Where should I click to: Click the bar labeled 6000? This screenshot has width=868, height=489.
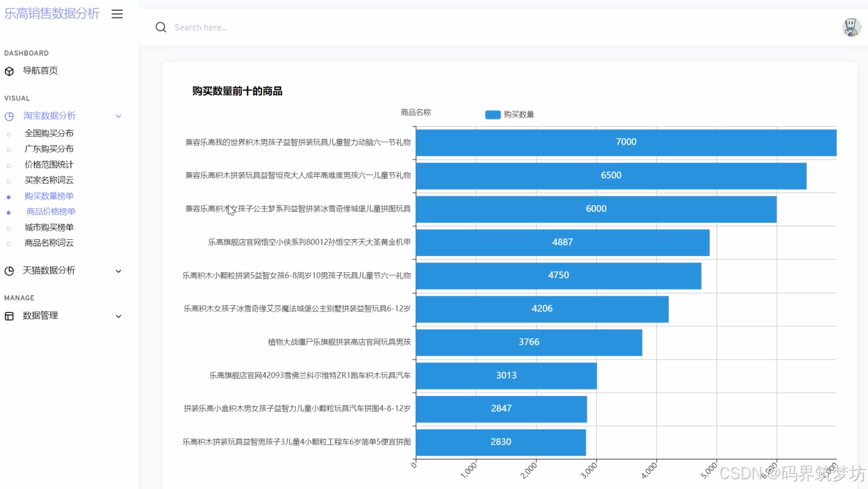tap(596, 209)
